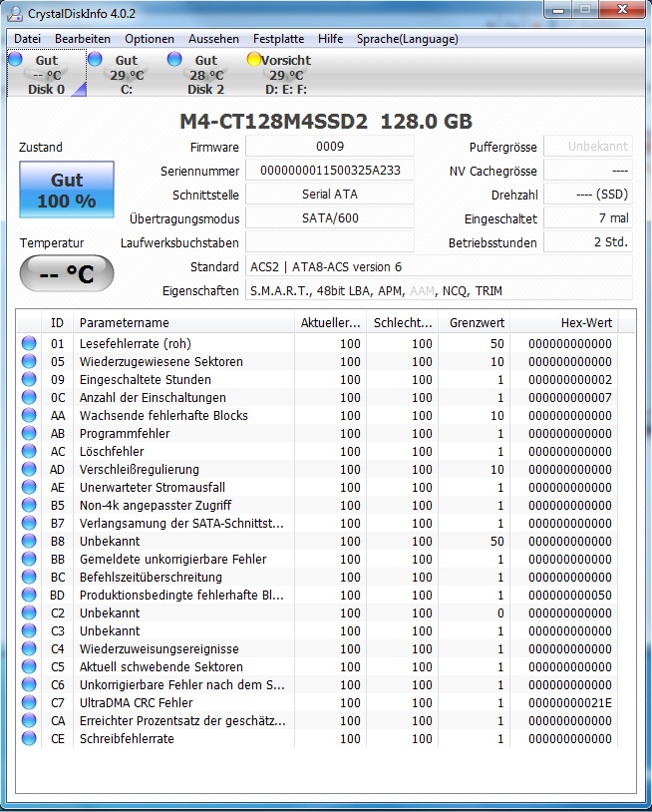Click status icon for Aktuell schwebende Sektoren

tap(29, 666)
